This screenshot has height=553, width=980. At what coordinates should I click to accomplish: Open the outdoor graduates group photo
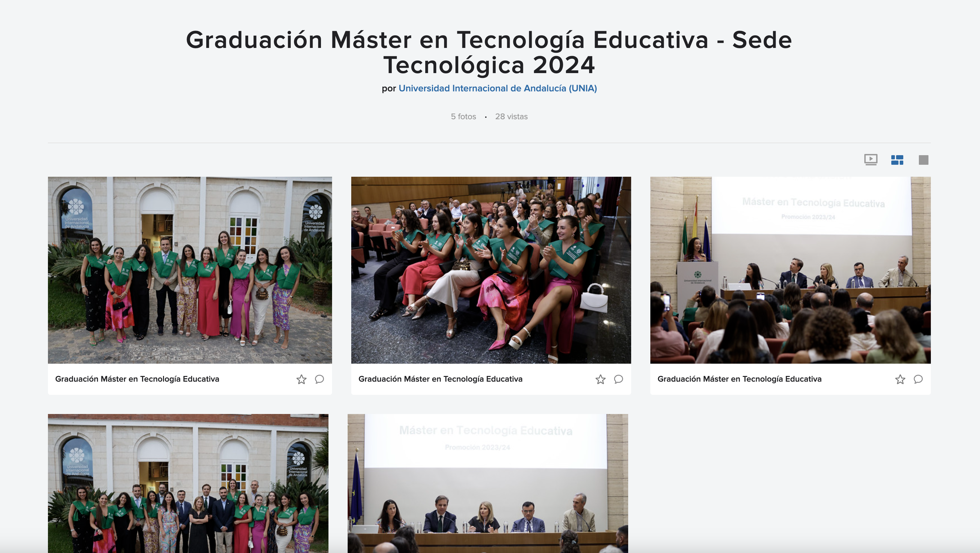click(x=190, y=270)
